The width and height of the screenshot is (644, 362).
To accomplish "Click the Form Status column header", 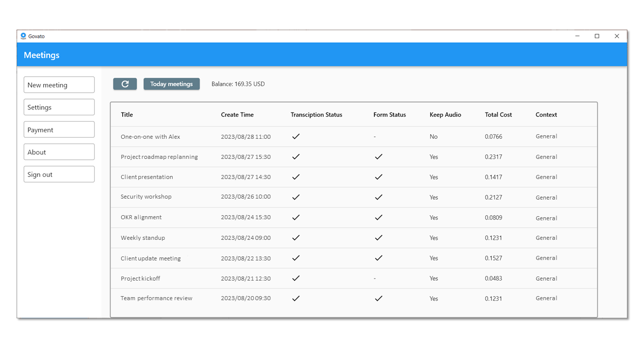I will click(389, 115).
